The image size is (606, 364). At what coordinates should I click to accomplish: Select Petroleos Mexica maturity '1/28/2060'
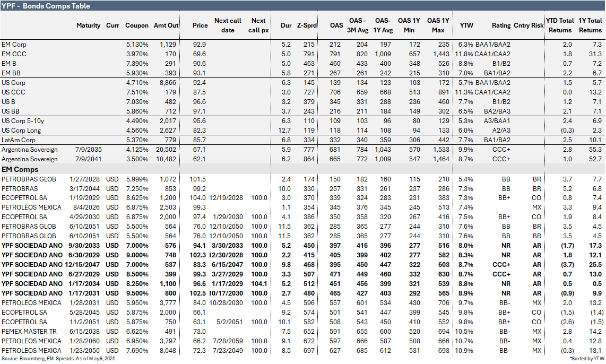pos(84,341)
